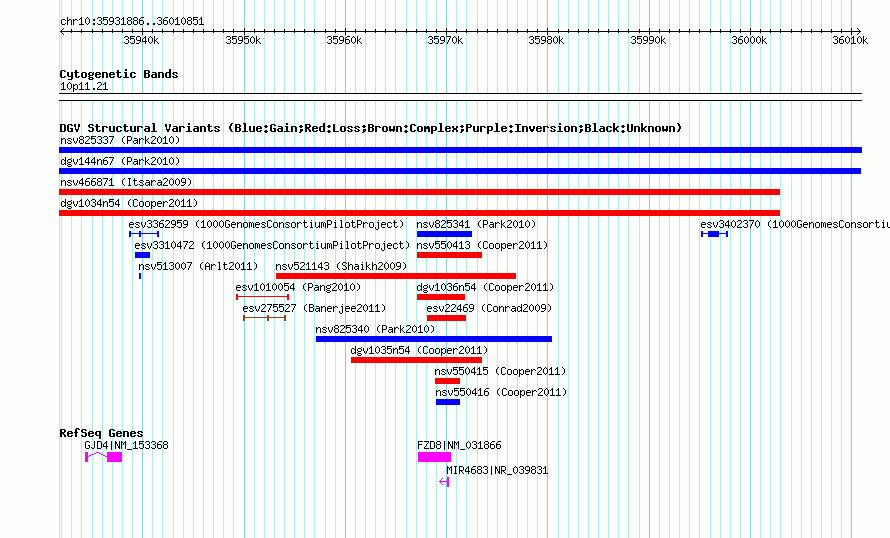This screenshot has width=890, height=538.
Task: Click the nsv825340 (Park2010) blue gain bar
Action: (x=434, y=339)
